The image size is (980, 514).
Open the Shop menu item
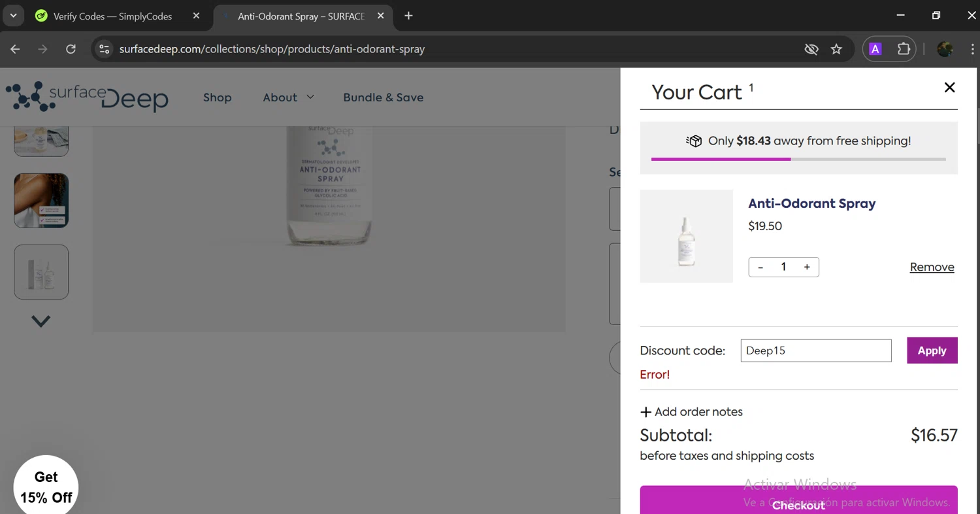tap(217, 97)
